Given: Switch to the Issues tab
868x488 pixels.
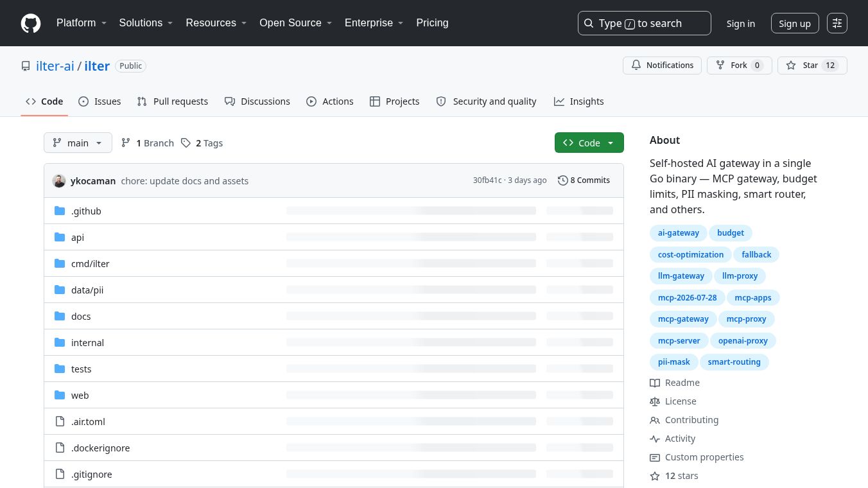Looking at the screenshot, I should coord(100,101).
